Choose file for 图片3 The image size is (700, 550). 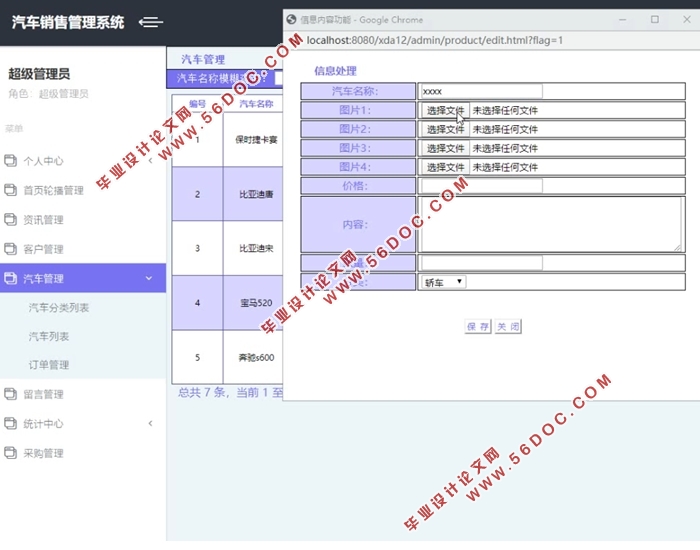446,148
